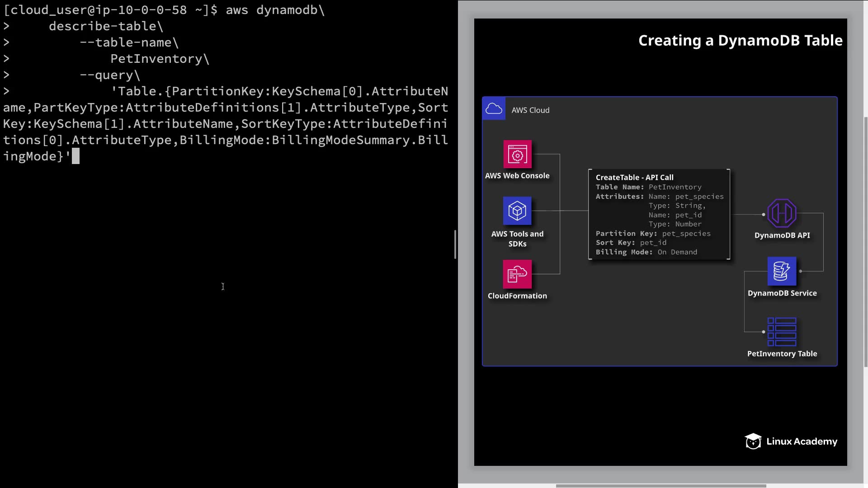The height and width of the screenshot is (488, 868).
Task: Click the Billing Mode line in API box
Action: click(646, 252)
